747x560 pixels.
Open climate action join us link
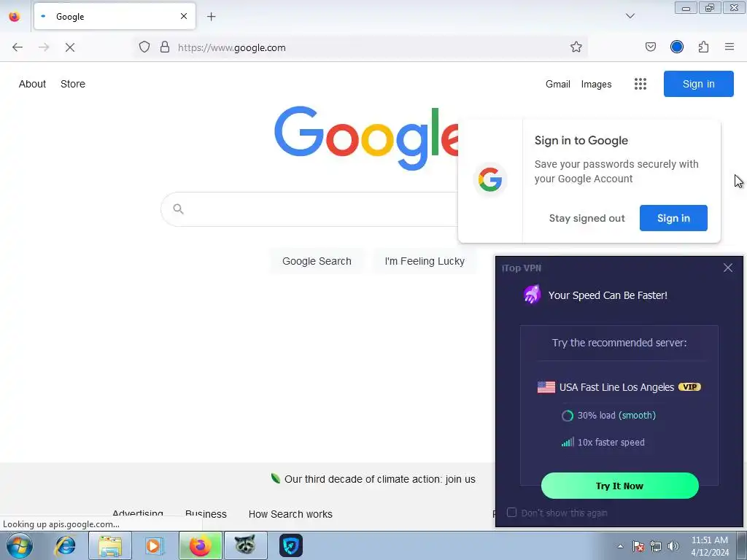tap(379, 479)
